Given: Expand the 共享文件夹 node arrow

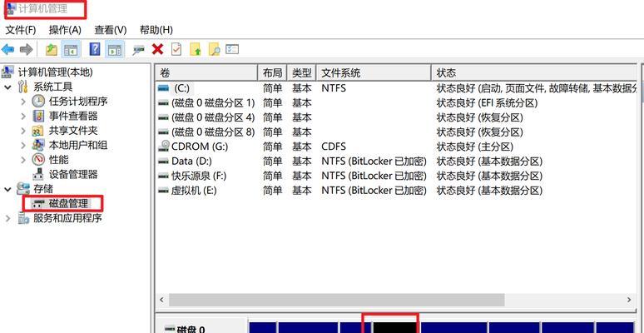Looking at the screenshot, I should tap(23, 131).
